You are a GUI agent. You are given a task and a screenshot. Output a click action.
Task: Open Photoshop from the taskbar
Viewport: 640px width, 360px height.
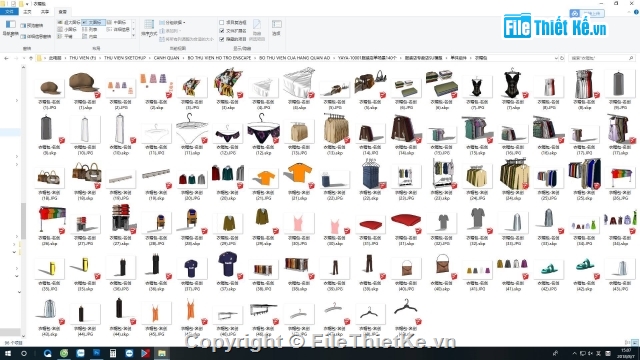click(96, 353)
